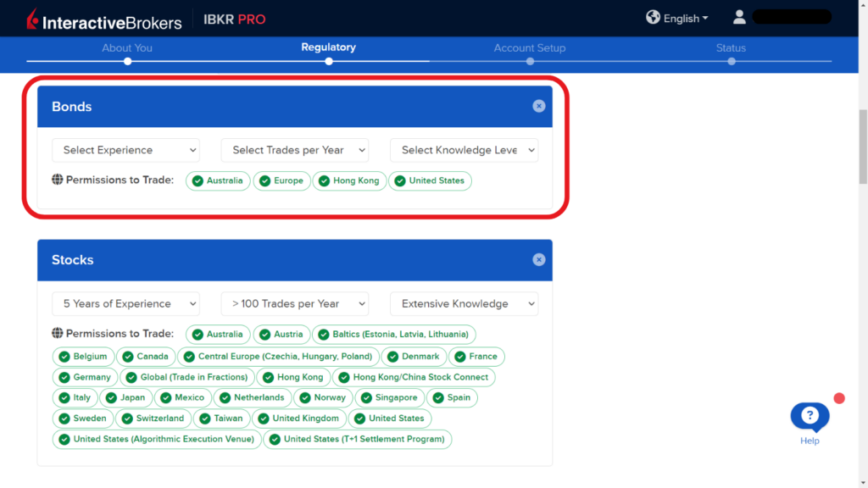Open Stocks 5 Years of Experience dropdown
Viewport: 868px width, 488px height.
[125, 304]
